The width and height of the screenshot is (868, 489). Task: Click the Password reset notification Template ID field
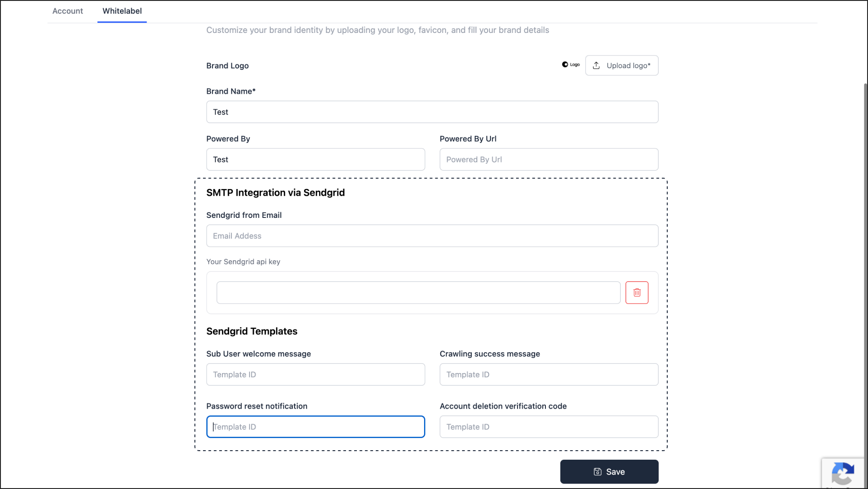coord(315,427)
